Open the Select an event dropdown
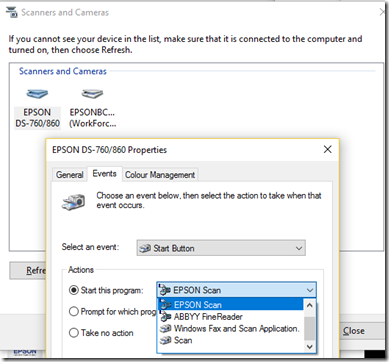This screenshot has width=389, height=362. point(221,248)
